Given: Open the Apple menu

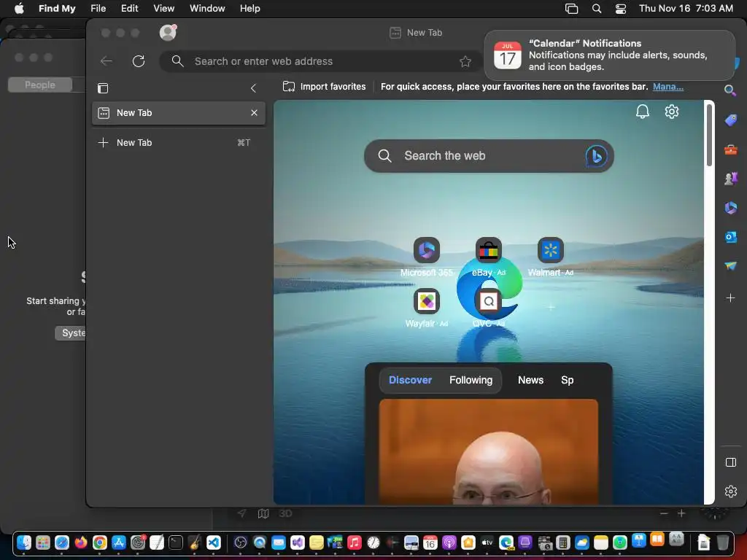Looking at the screenshot, I should tap(19, 9).
